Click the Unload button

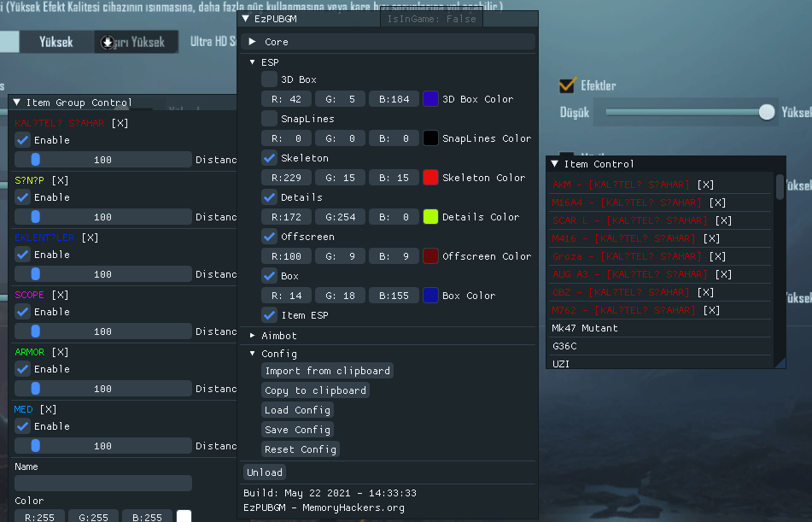(265, 472)
